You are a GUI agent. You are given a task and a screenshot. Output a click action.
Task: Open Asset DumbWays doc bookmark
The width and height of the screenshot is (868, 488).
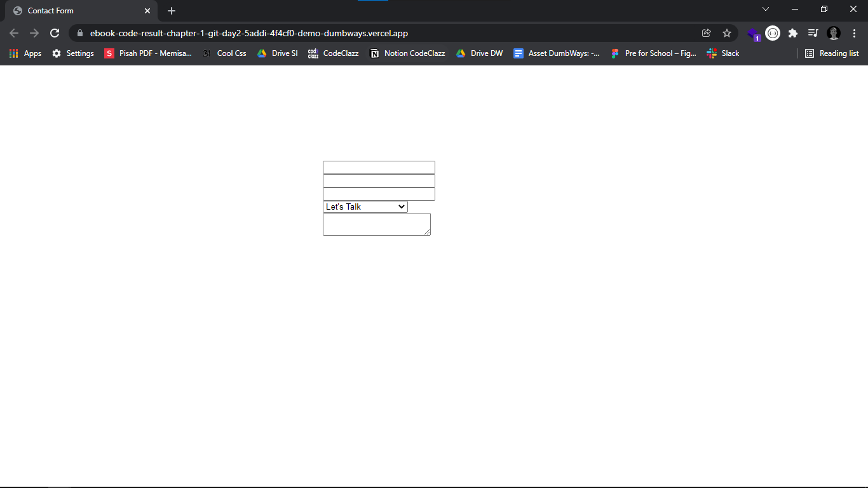coord(557,53)
